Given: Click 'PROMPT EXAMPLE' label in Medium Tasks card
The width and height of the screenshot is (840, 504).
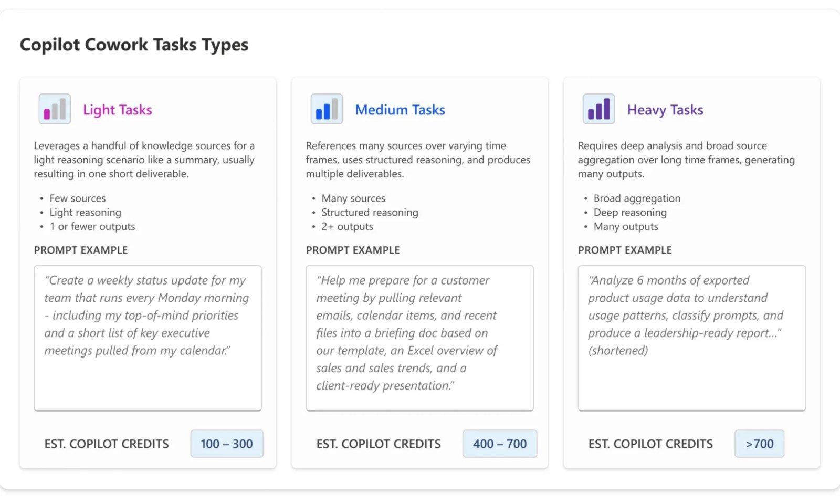Looking at the screenshot, I should pyautogui.click(x=353, y=250).
